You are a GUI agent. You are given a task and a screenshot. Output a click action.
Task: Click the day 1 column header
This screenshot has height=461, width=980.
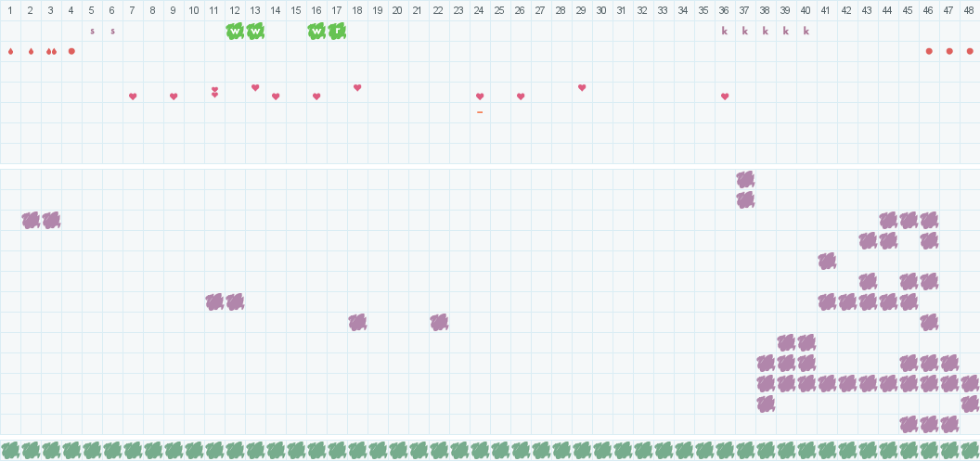click(10, 10)
